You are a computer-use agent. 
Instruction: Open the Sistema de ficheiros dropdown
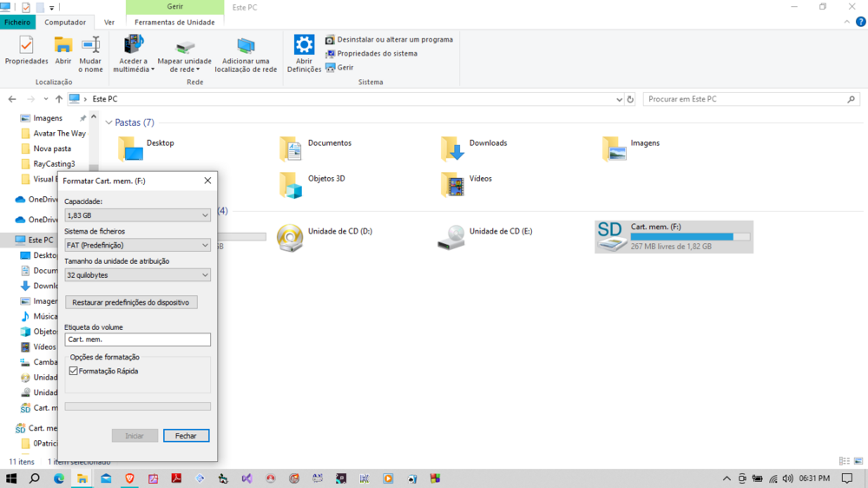137,245
